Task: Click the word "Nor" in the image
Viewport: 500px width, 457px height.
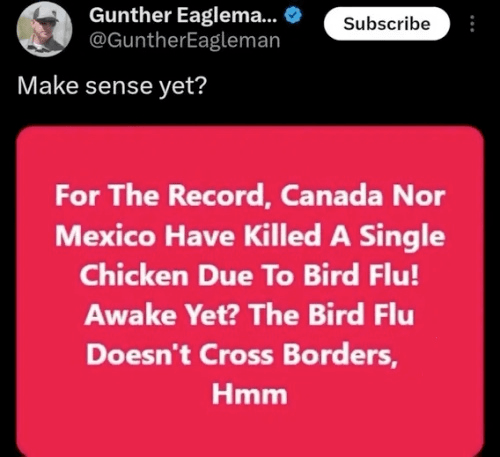Action: pyautogui.click(x=418, y=195)
